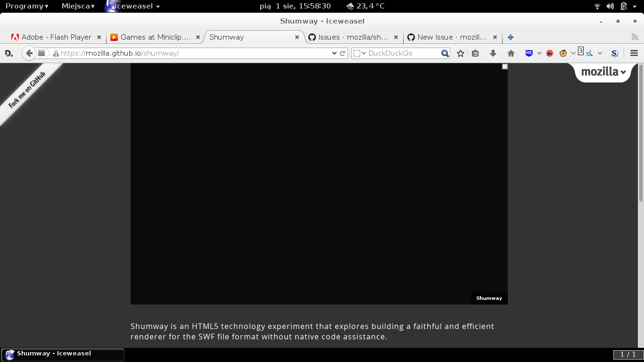Open the bookmarks list icon
The width and height of the screenshot is (644, 362).
click(475, 53)
